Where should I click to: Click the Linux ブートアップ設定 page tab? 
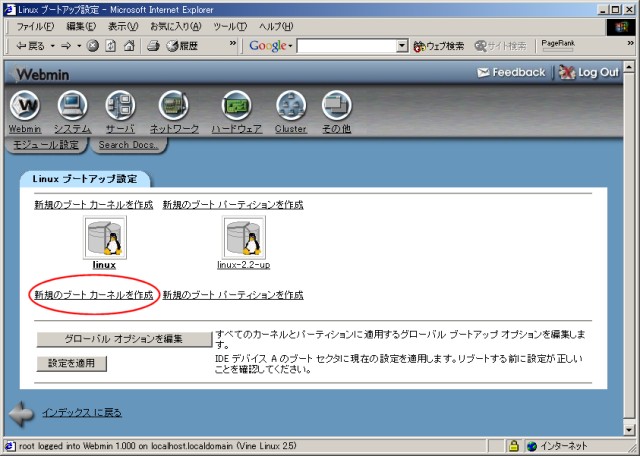pos(85,179)
